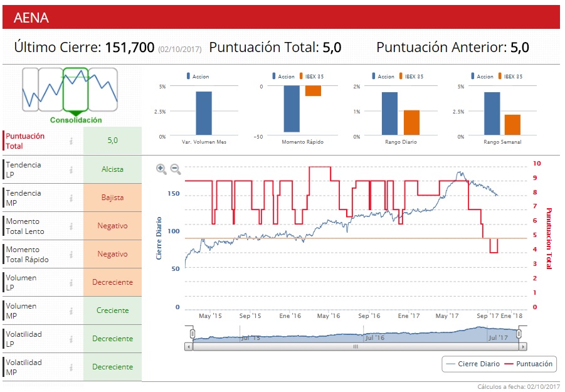The width and height of the screenshot is (565, 392).
Task: Click the 'AENA' header title
Action: tap(31, 18)
